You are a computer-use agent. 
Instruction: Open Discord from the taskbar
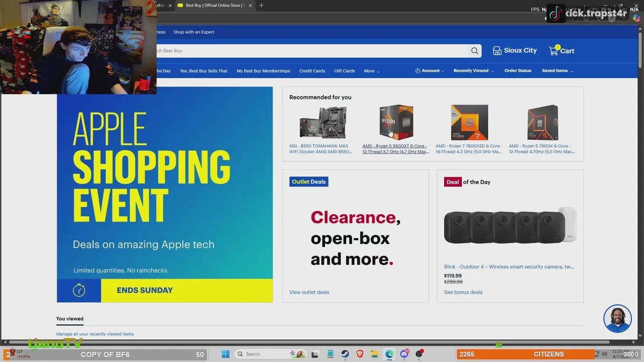pyautogui.click(x=404, y=354)
